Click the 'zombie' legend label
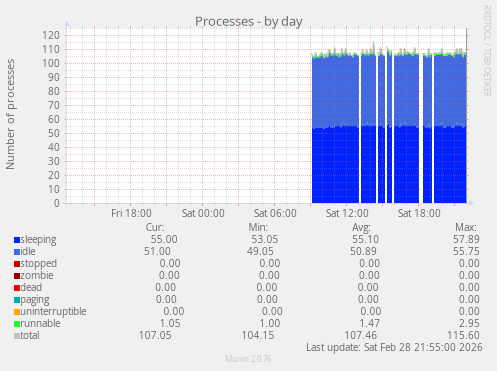Image resolution: width=497 pixels, height=371 pixels. pos(37,275)
